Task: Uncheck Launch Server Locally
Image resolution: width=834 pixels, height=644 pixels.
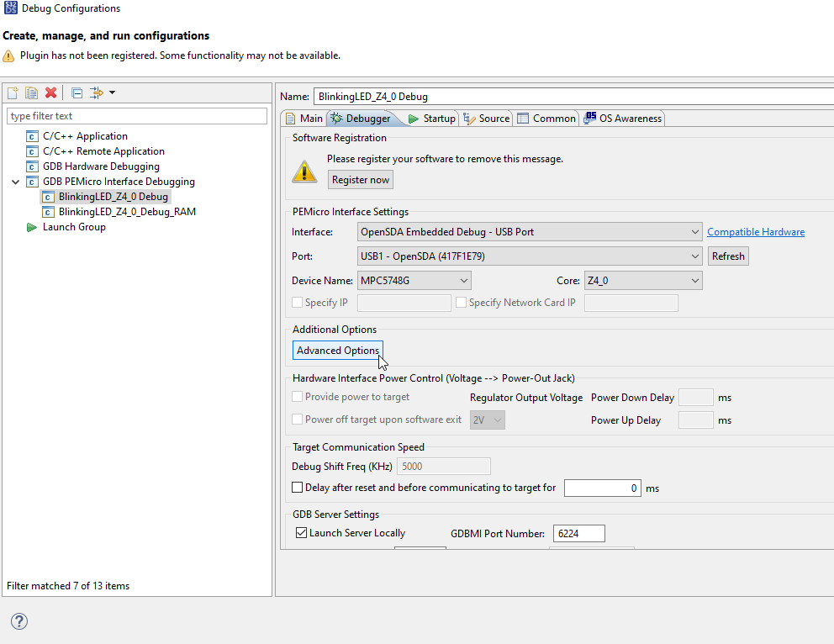Action: [301, 532]
